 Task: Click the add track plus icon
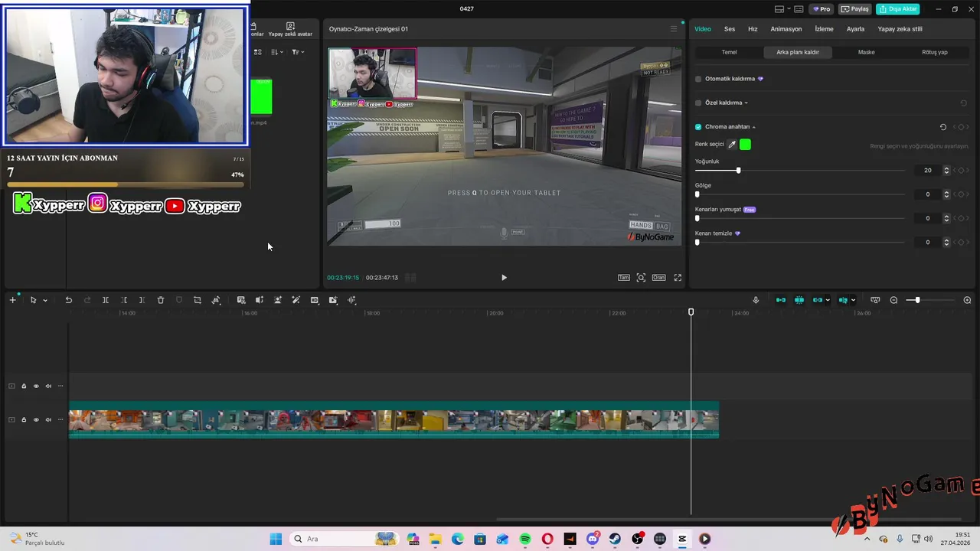(x=12, y=300)
